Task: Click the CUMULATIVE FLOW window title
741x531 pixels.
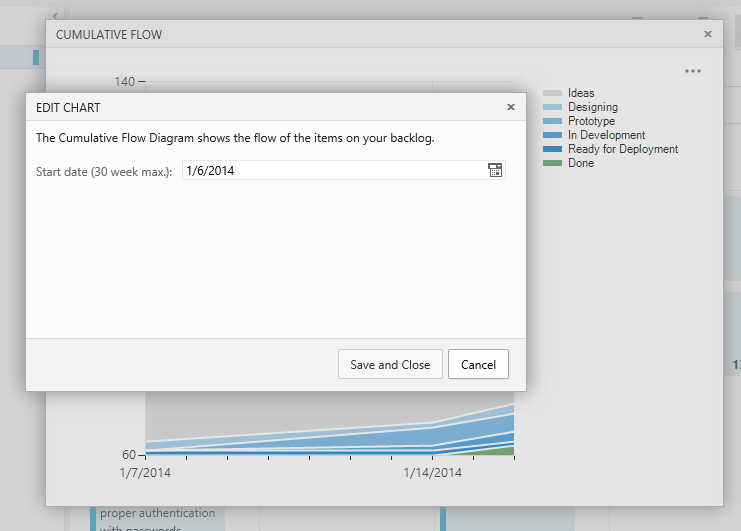Action: [109, 34]
